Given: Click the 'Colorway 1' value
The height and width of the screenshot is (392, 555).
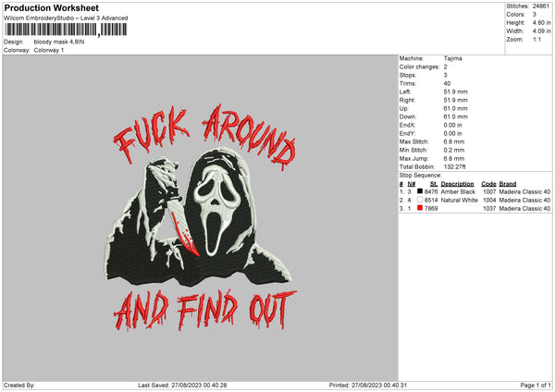Looking at the screenshot, I should [49, 50].
